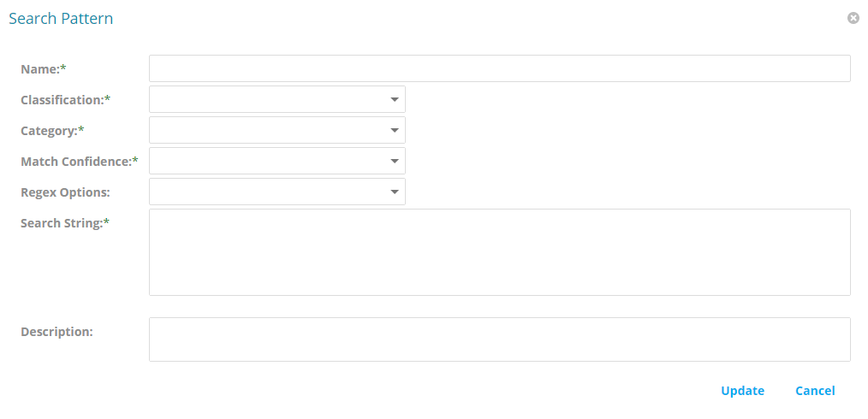Viewport: 868px width, 419px height.
Task: Click inside the Classification combo box field
Action: pos(265,99)
